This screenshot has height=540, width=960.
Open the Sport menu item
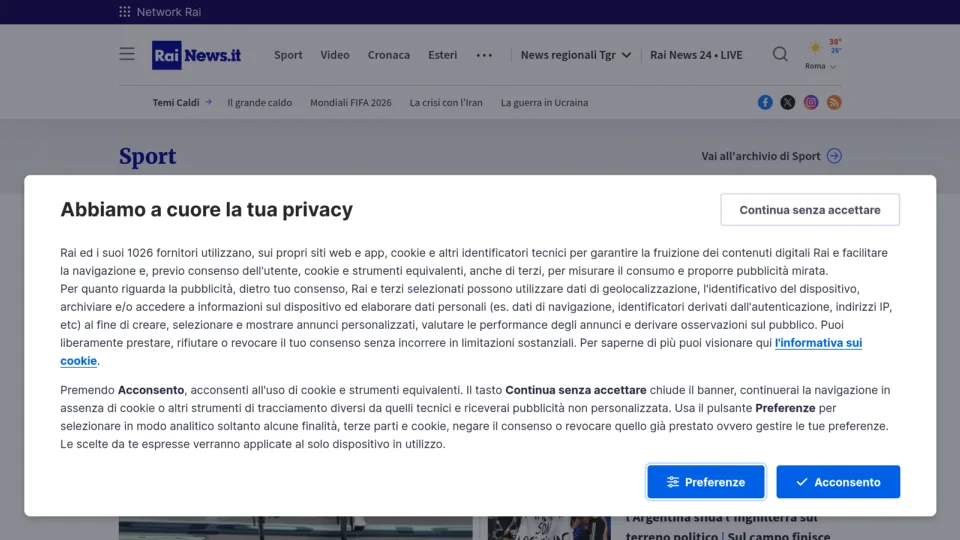pos(288,54)
